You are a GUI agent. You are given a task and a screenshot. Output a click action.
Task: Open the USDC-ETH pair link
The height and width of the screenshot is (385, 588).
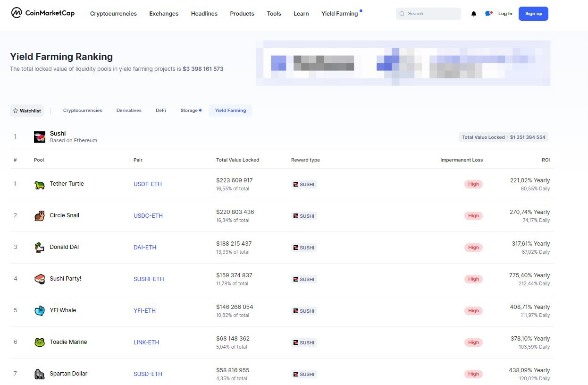click(148, 216)
